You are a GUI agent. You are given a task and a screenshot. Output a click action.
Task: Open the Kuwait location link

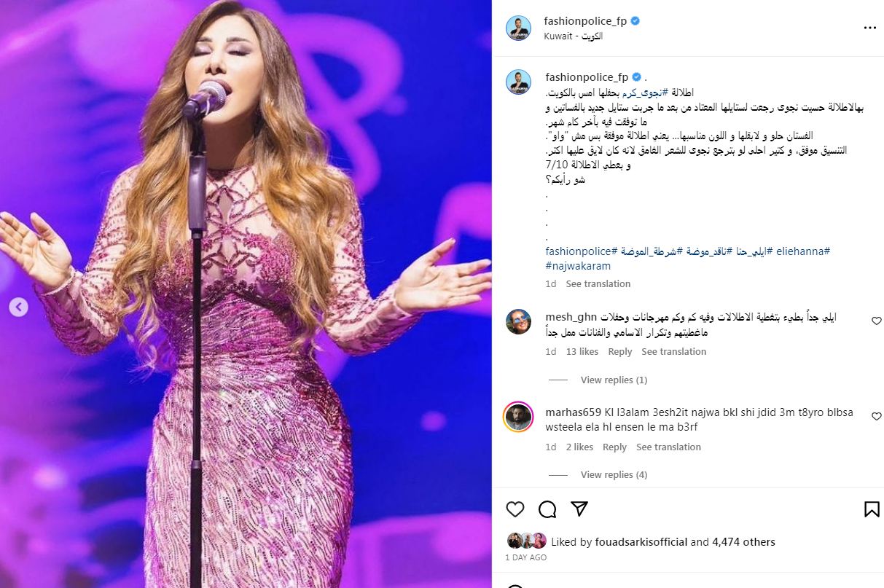click(x=574, y=36)
